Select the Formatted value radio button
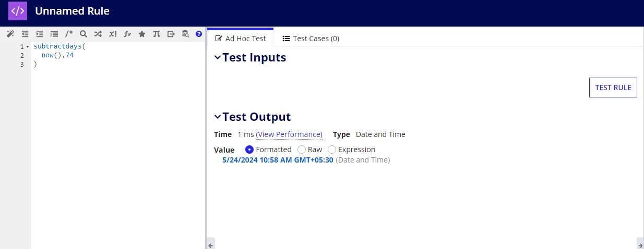644x249 pixels. pos(249,150)
